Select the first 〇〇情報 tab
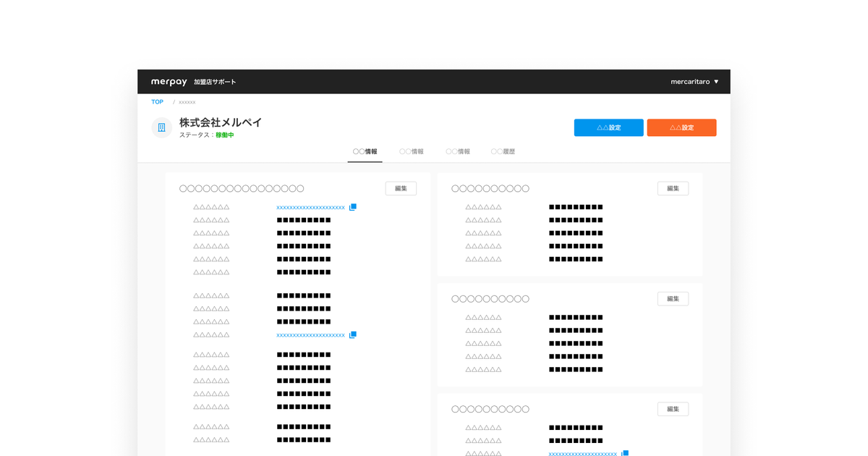Viewport: 868px width, 456px height. 365,152
